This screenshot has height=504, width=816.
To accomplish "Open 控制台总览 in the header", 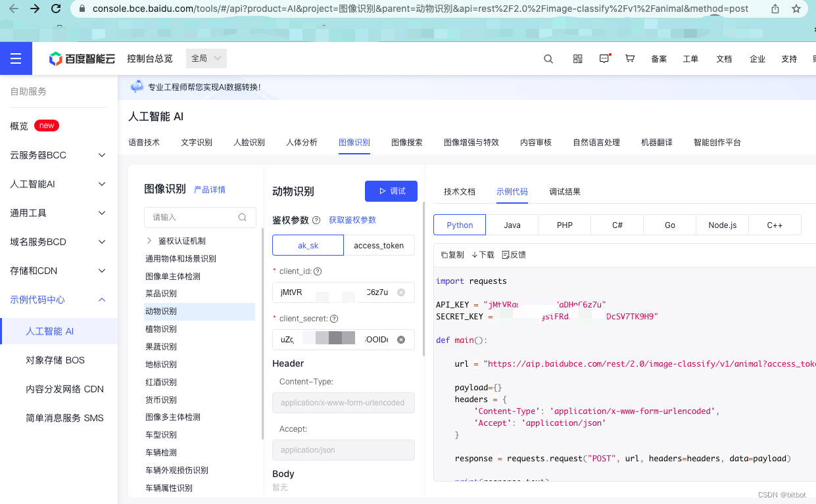I will (x=150, y=58).
